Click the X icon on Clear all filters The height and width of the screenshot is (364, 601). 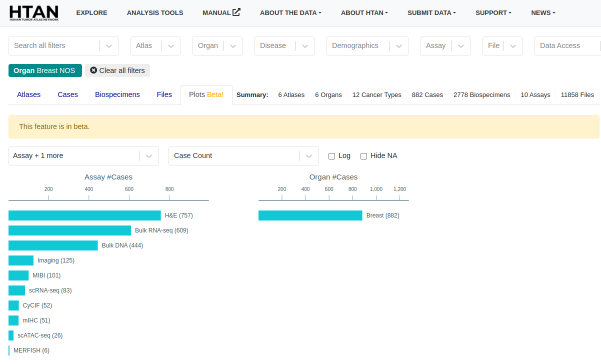coord(93,70)
